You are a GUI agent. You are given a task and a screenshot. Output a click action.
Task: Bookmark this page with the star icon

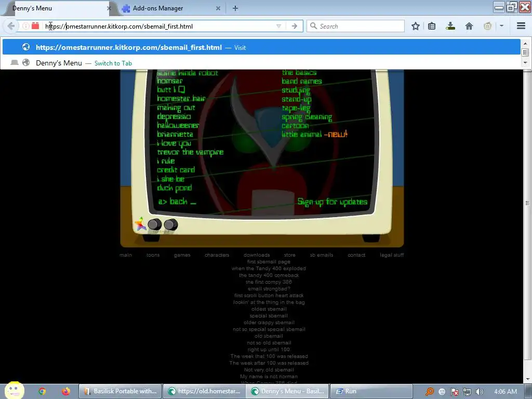tap(415, 26)
